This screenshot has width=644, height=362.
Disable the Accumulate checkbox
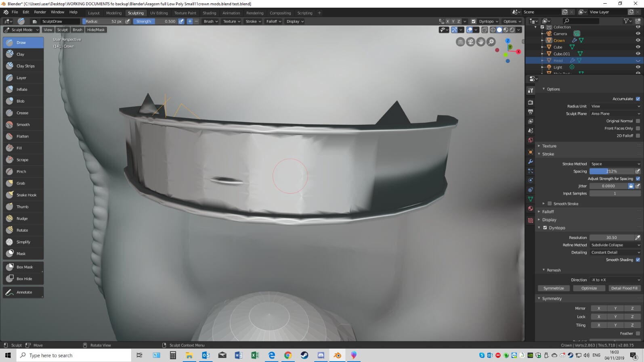[x=638, y=98]
